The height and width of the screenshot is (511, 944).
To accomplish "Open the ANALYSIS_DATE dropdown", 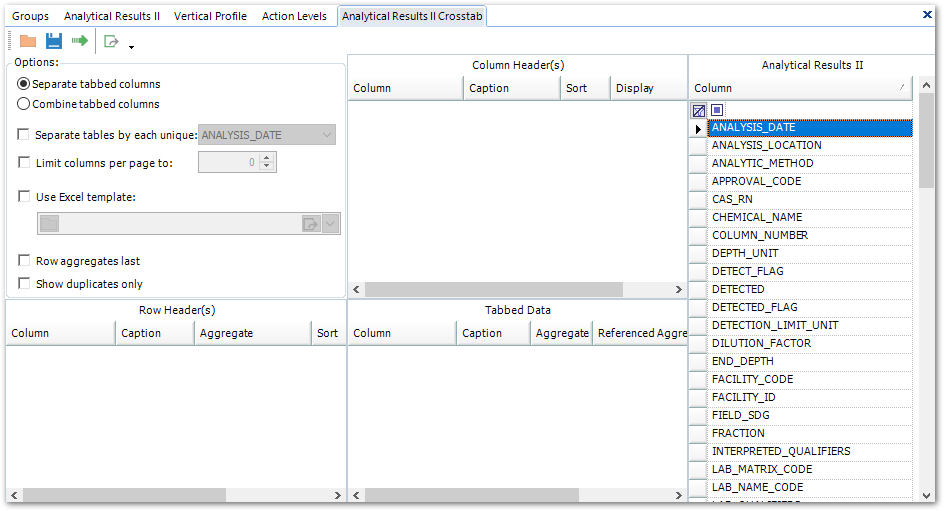I will pos(327,135).
